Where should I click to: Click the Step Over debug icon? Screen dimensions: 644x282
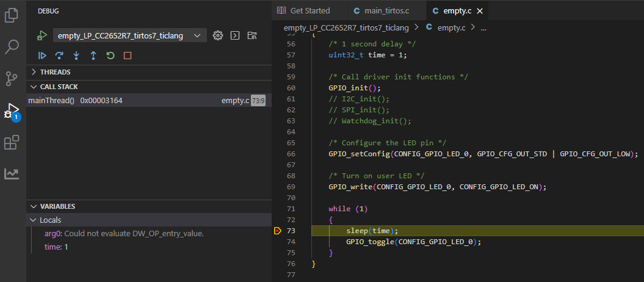(59, 56)
